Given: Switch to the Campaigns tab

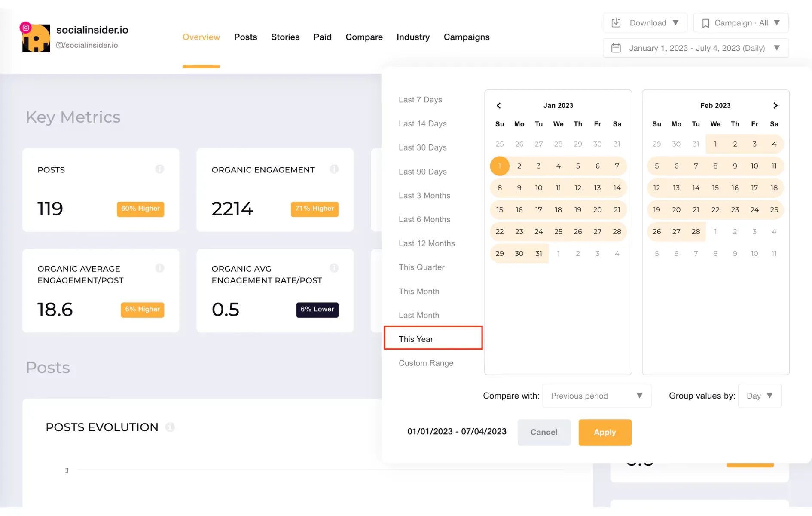Looking at the screenshot, I should [467, 37].
